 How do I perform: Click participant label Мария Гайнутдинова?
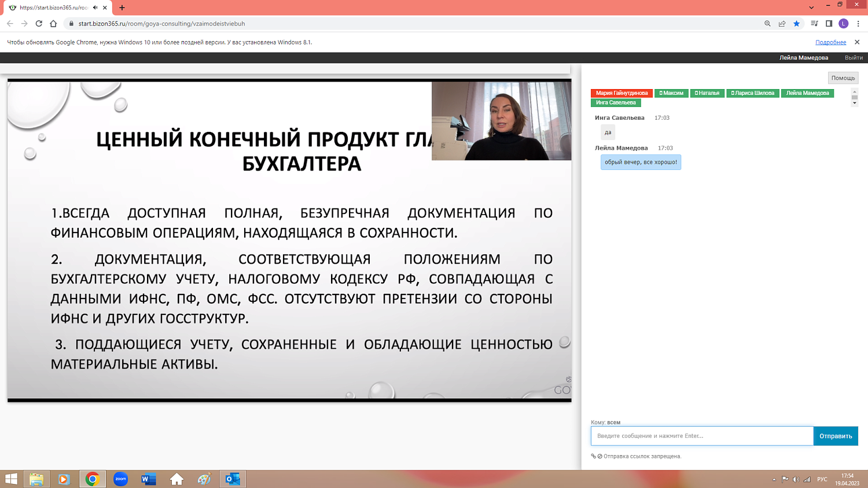[623, 93]
